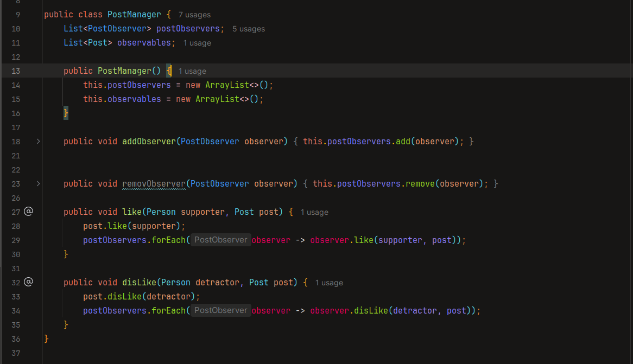
Task: Expand the folded addObserver method on line 18
Action: pyautogui.click(x=39, y=142)
